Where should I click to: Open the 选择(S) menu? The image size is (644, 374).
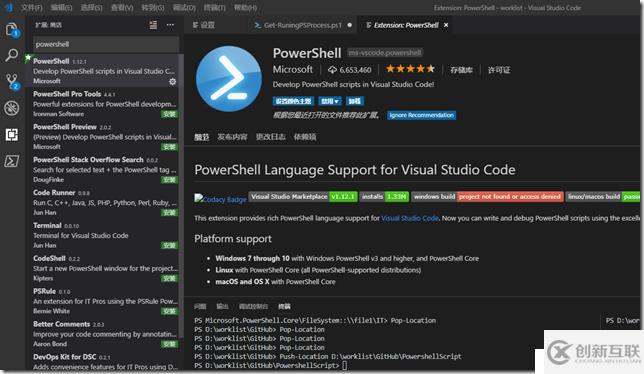[x=91, y=7]
